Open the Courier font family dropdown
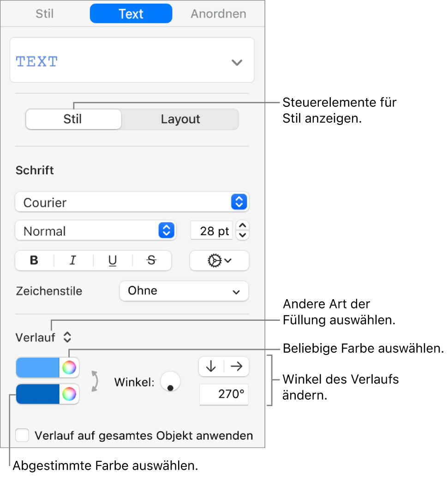Viewport: 448px width, 478px height. (x=132, y=202)
